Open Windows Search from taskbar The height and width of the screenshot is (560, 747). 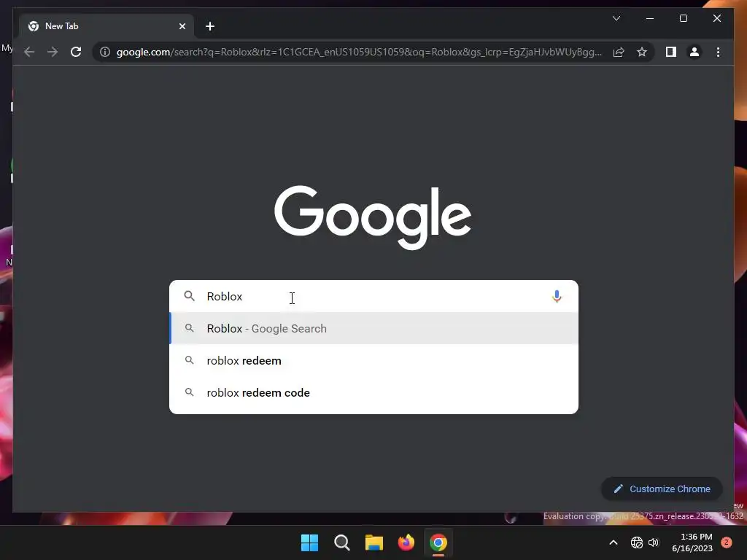tap(341, 542)
